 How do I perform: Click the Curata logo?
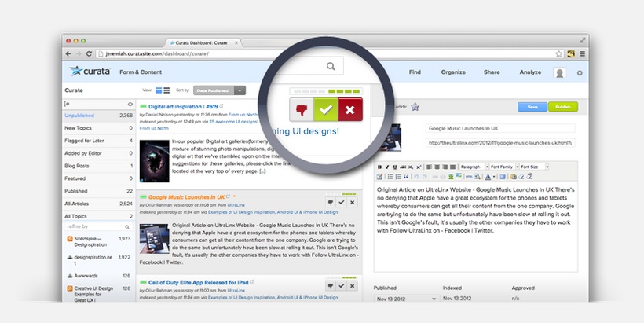pos(90,71)
